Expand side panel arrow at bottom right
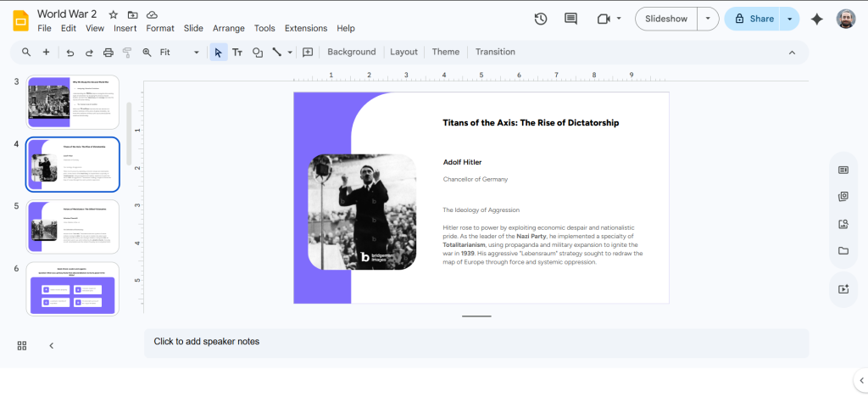Screen dimensions: 868x397 861,380
